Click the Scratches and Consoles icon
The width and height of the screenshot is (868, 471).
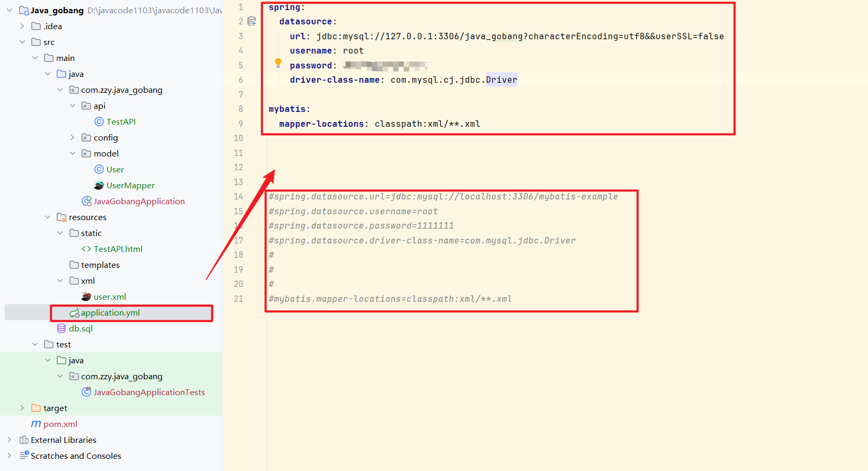24,455
